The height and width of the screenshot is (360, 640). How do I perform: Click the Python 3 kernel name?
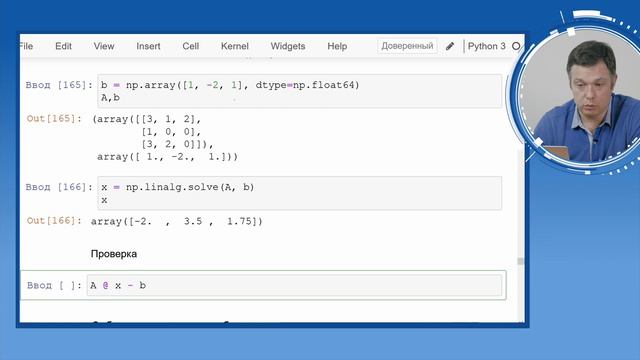pos(487,46)
